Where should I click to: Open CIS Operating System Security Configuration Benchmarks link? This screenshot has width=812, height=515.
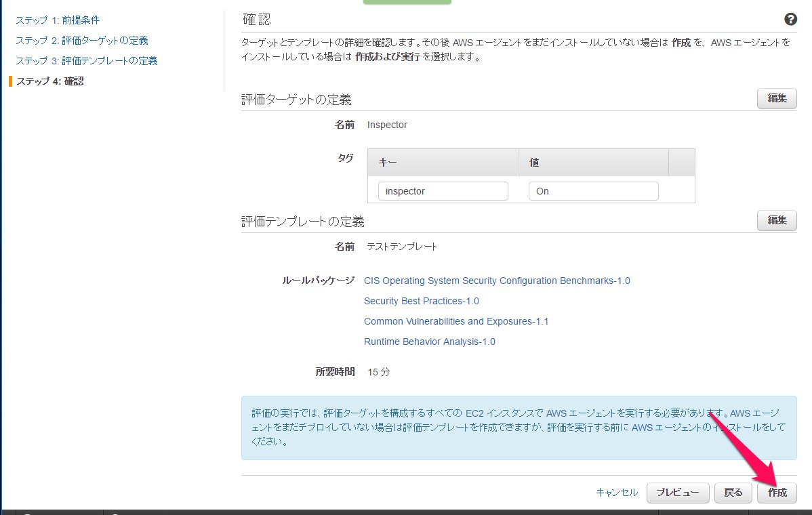(497, 281)
